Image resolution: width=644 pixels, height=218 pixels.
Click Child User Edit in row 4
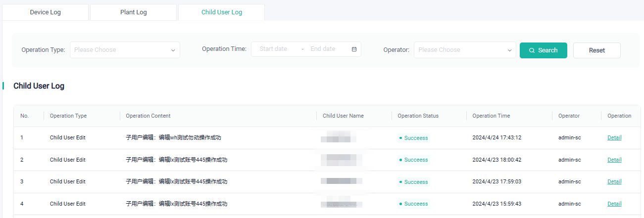point(68,204)
